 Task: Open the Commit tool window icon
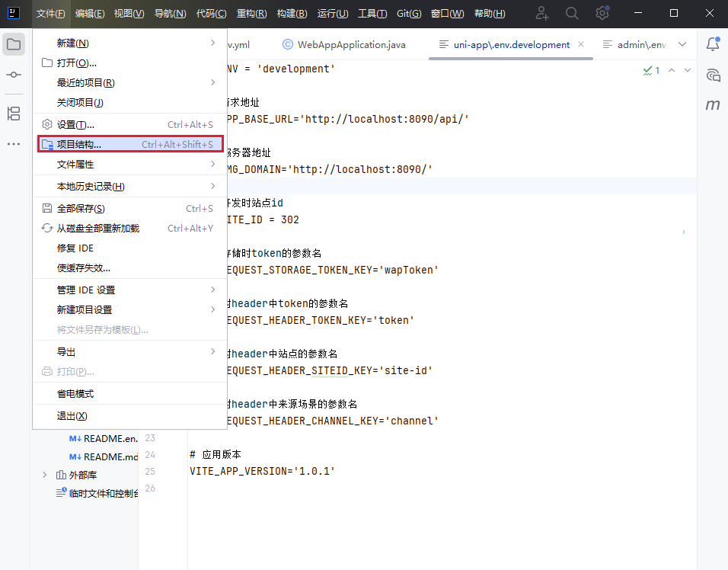(x=14, y=75)
